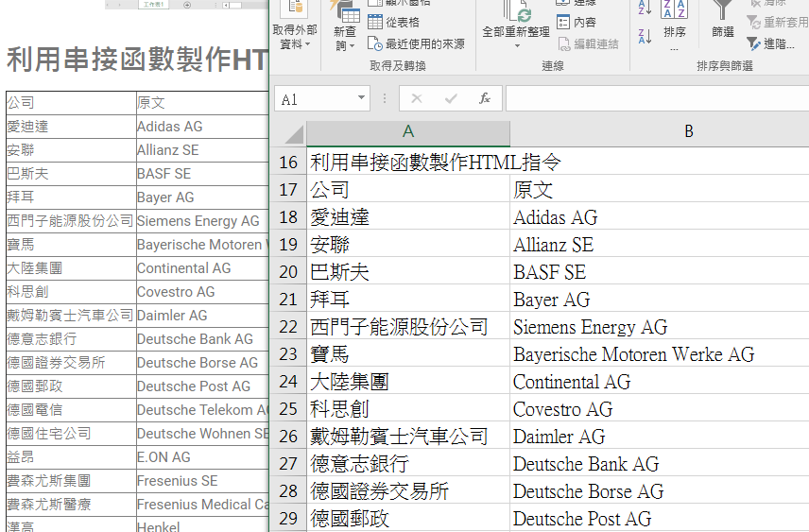
Task: Select Excel cell 大陸集團 in row 24
Action: pos(408,382)
